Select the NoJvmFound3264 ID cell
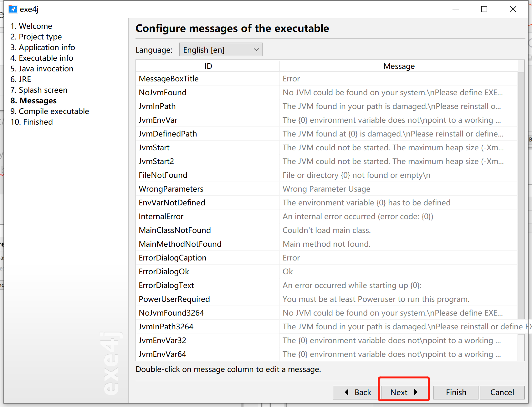 208,313
